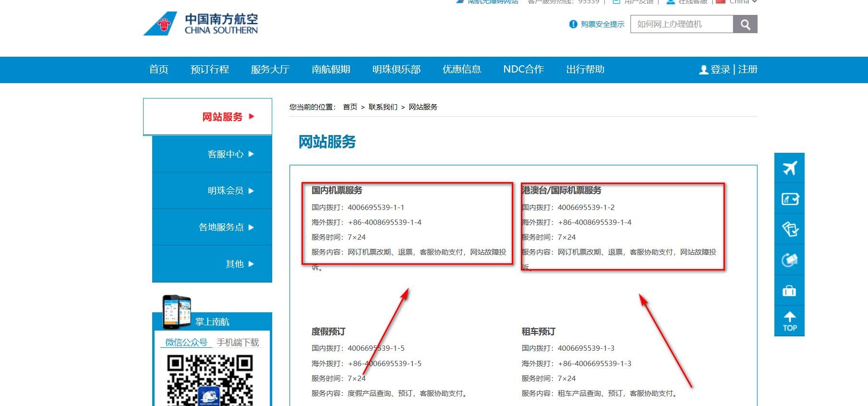868x406 pixels.
Task: Click 服务时间 7×24 under 租车预订
Action: (548, 379)
